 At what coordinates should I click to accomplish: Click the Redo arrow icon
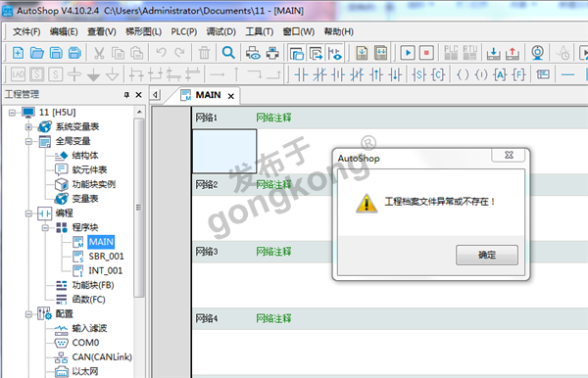point(179,52)
